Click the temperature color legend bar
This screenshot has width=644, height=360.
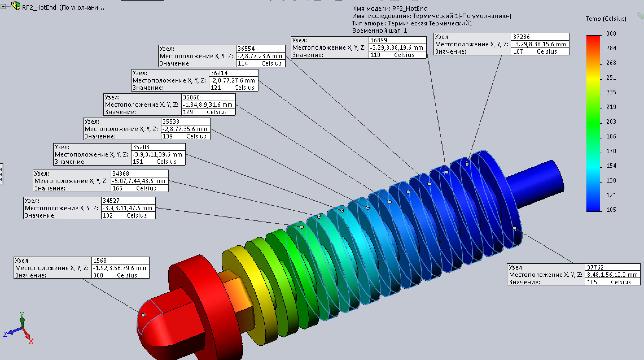[x=593, y=123]
